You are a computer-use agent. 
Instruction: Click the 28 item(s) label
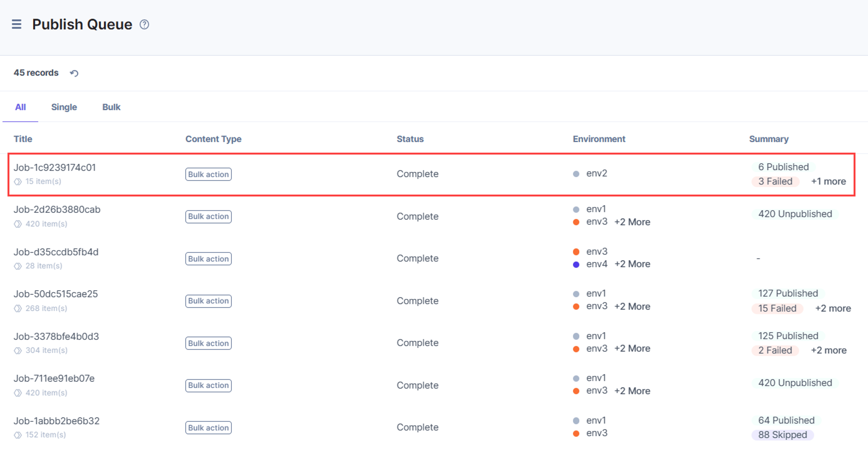[44, 266]
